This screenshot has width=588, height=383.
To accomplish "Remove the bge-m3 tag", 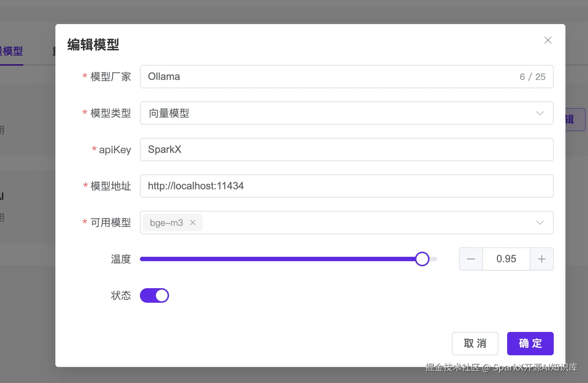I will [193, 223].
